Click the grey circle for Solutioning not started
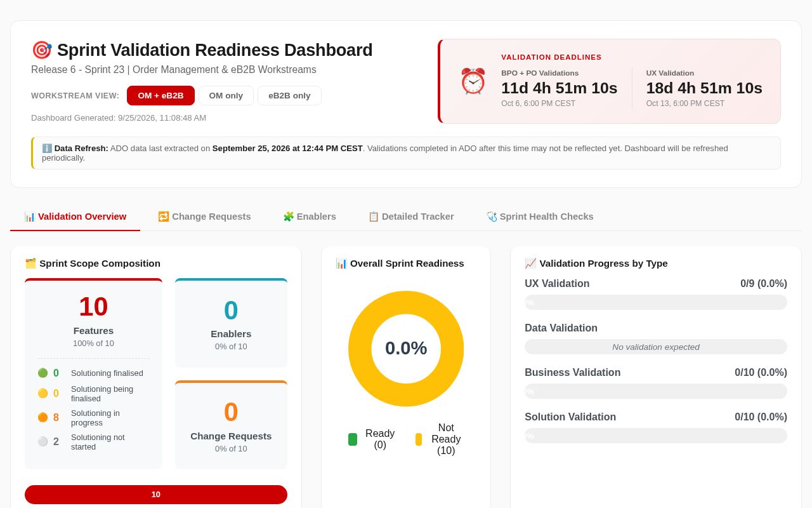The width and height of the screenshot is (812, 508). pyautogui.click(x=43, y=441)
